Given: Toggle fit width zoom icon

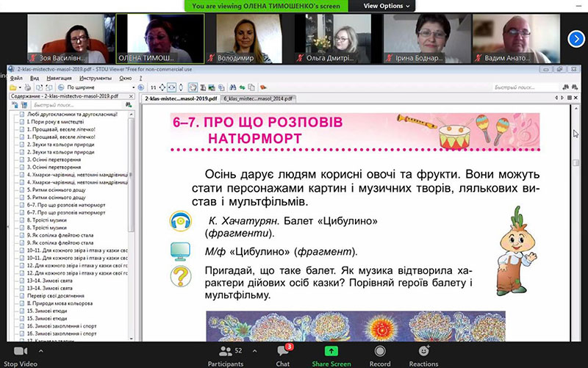Looking at the screenshot, I should click(171, 87).
